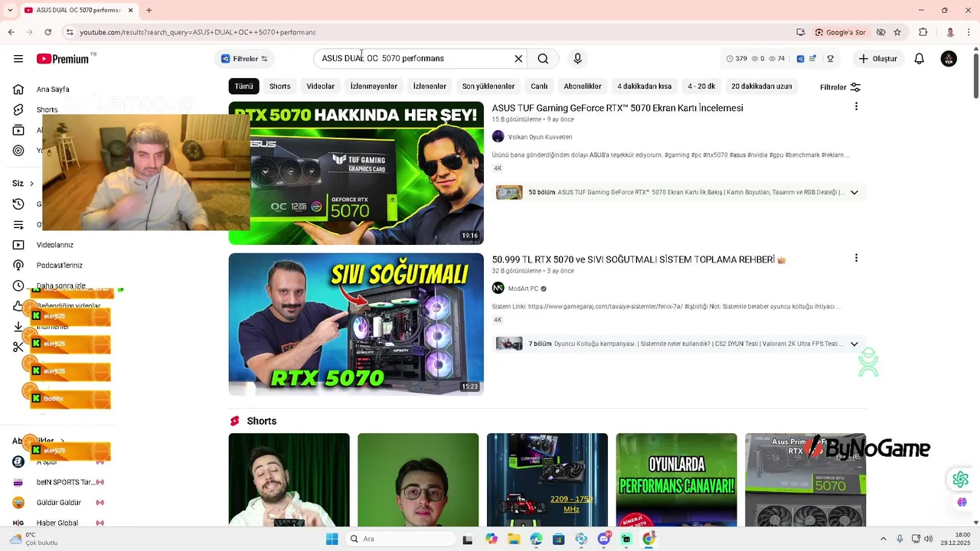980x551 pixels.
Task: Expand the Siz section chevron
Action: point(31,184)
